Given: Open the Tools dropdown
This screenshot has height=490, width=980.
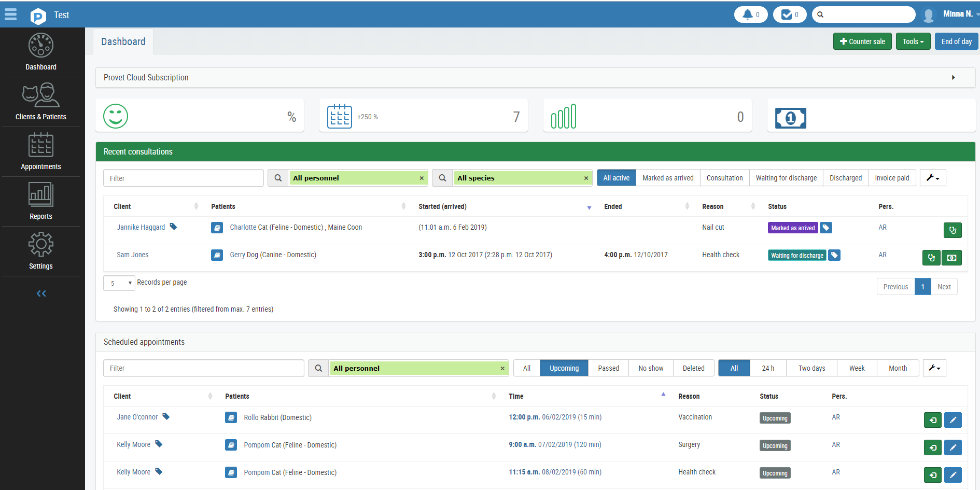Looking at the screenshot, I should 913,41.
